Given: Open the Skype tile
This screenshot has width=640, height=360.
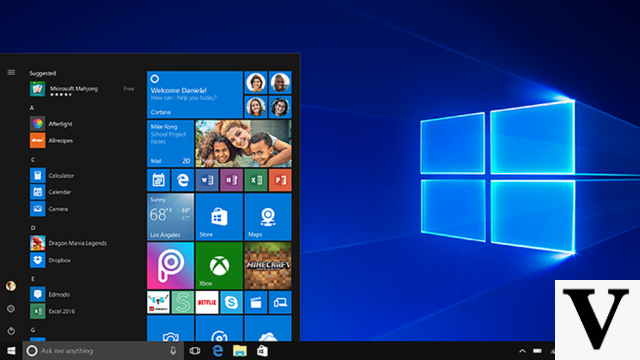Looking at the screenshot, I should coord(231,302).
